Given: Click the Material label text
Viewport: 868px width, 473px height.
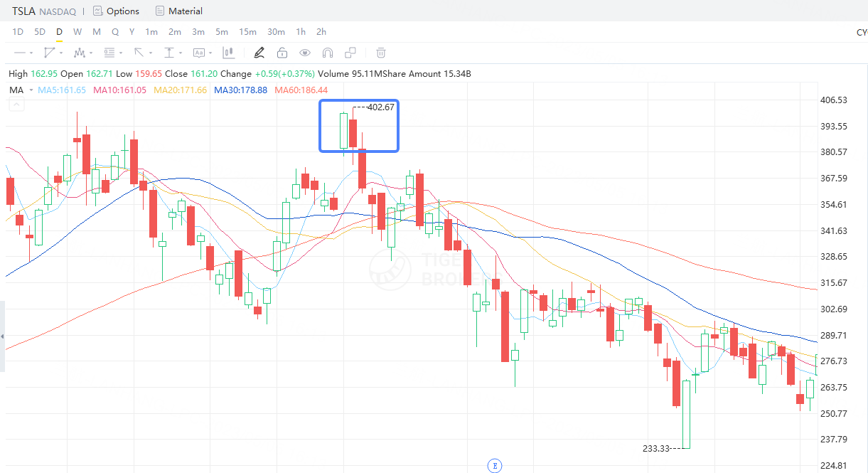Looking at the screenshot, I should coord(186,11).
